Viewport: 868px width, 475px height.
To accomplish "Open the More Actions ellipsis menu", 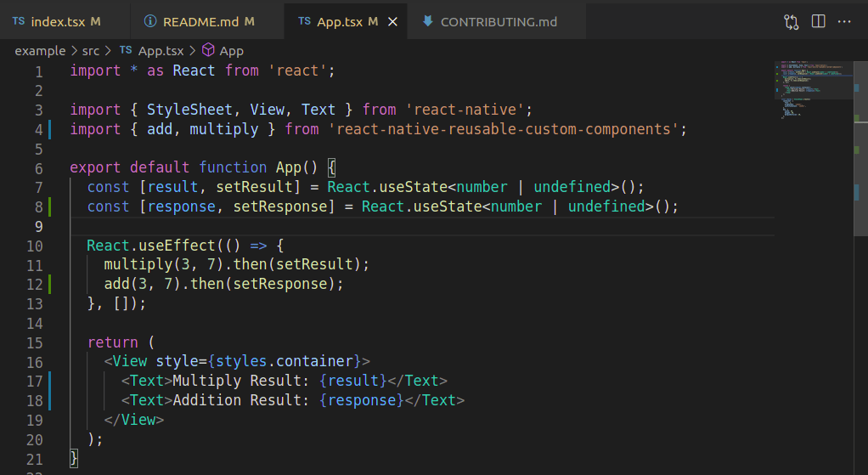I will 844,21.
